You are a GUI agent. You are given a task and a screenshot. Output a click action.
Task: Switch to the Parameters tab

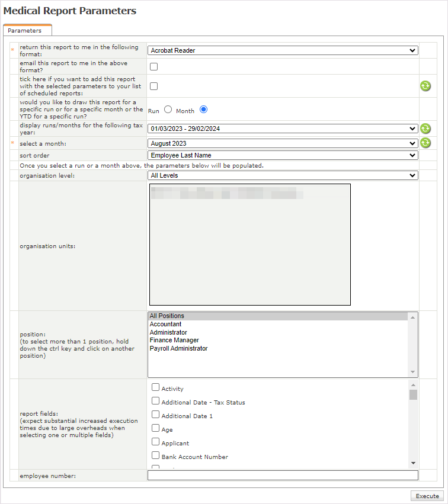click(25, 30)
